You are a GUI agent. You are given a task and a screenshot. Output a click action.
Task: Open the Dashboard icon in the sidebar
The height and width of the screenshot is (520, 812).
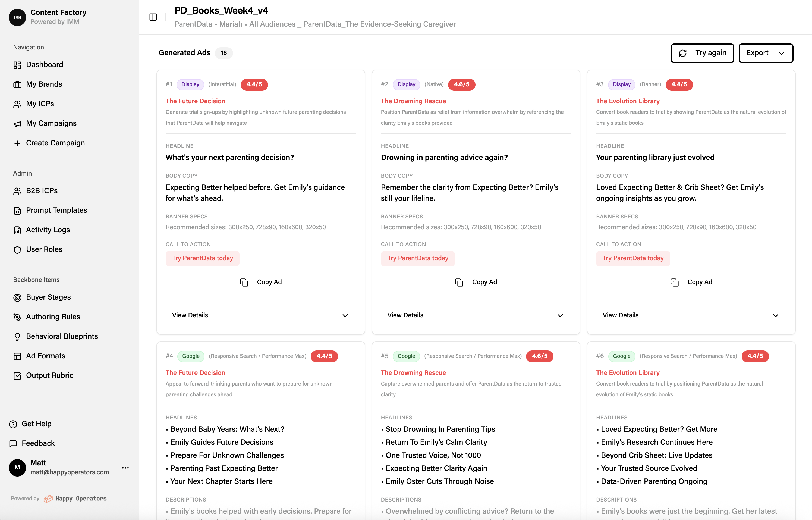(x=18, y=64)
